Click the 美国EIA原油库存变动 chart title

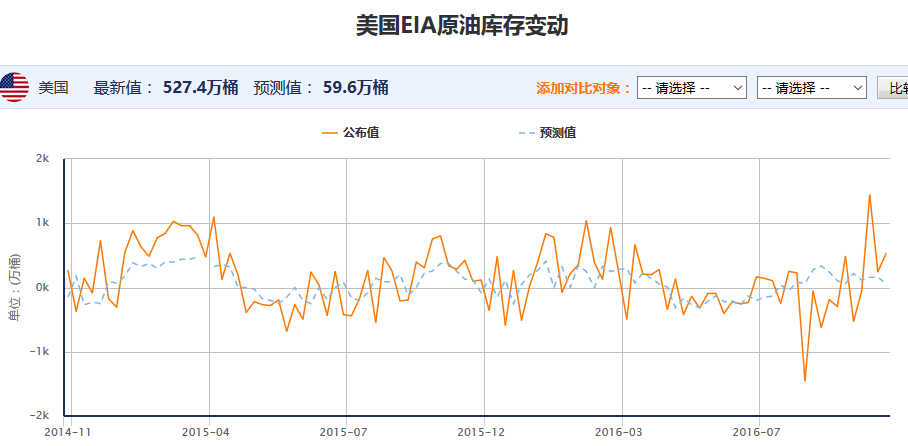coord(462,26)
